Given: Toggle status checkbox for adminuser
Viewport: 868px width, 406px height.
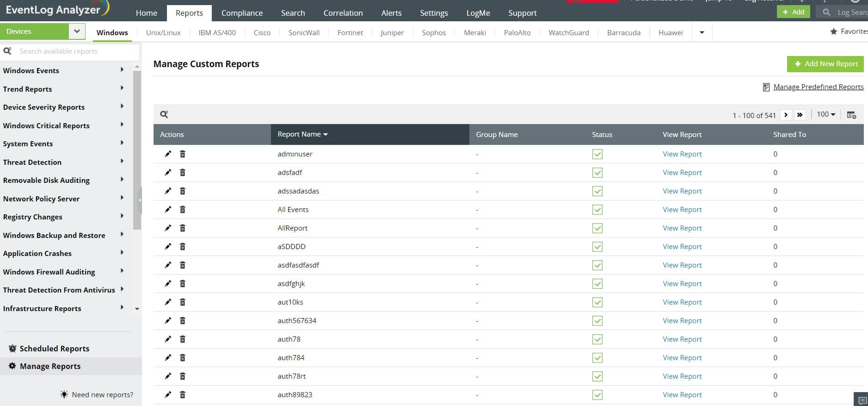Looking at the screenshot, I should point(597,154).
